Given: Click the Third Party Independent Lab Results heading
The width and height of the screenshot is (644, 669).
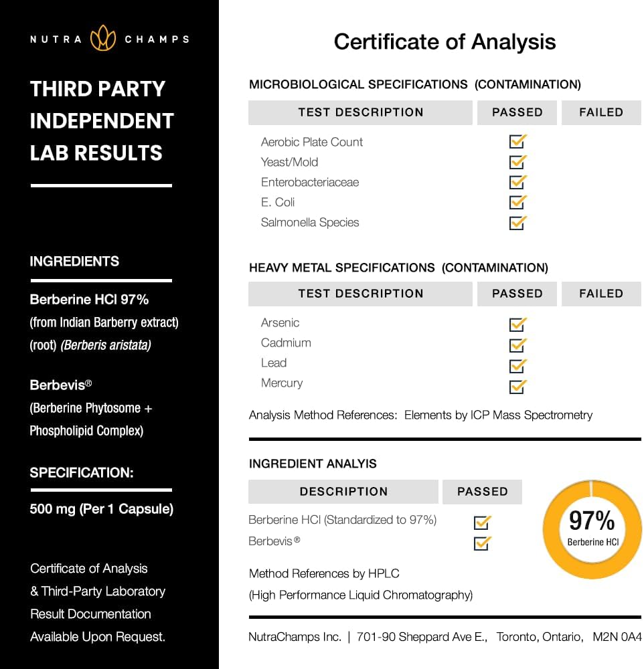Looking at the screenshot, I should 102,121.
